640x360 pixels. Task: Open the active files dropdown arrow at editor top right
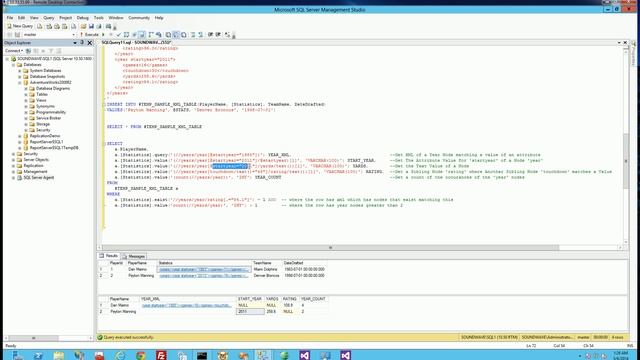tap(619, 42)
